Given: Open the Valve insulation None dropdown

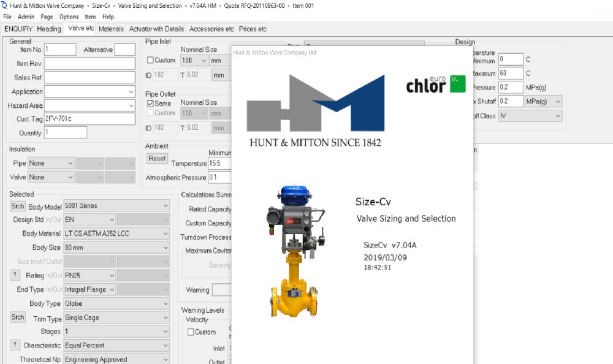Looking at the screenshot, I should (51, 177).
